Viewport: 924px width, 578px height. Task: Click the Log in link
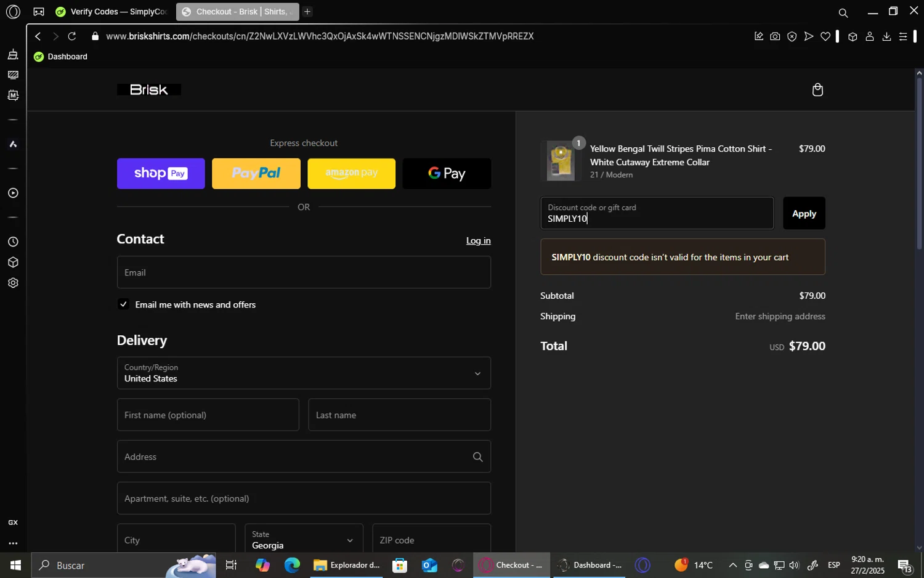pyautogui.click(x=478, y=240)
